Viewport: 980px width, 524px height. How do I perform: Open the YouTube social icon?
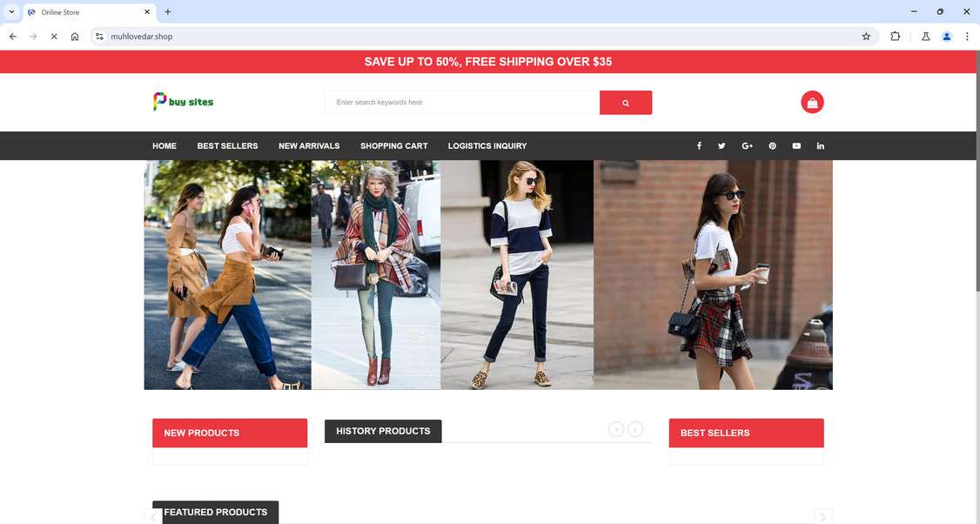point(796,145)
